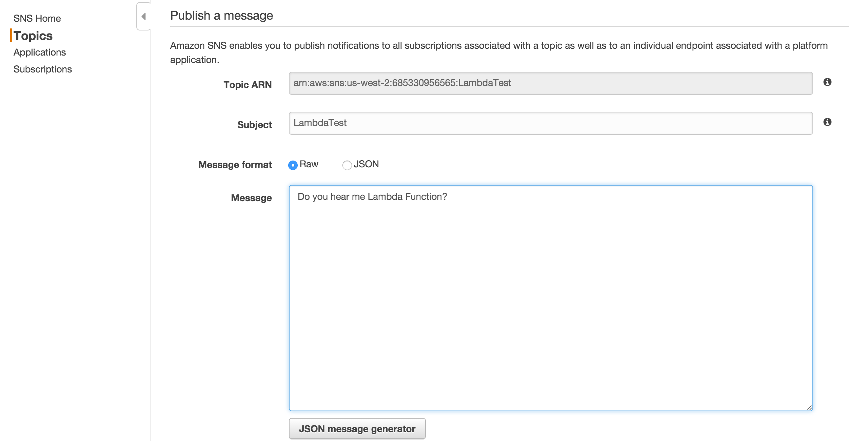Image resolution: width=868 pixels, height=441 pixels.
Task: Click the Topic ARN label
Action: (247, 84)
